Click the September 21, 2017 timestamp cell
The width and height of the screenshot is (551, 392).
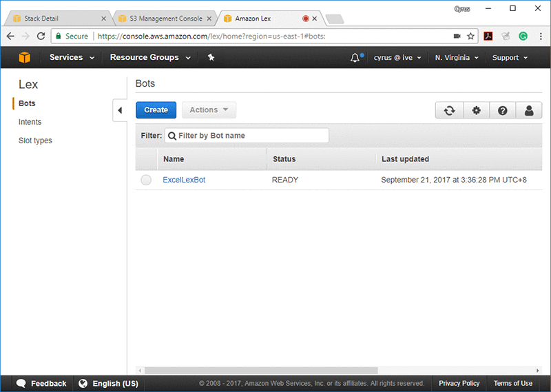point(454,180)
